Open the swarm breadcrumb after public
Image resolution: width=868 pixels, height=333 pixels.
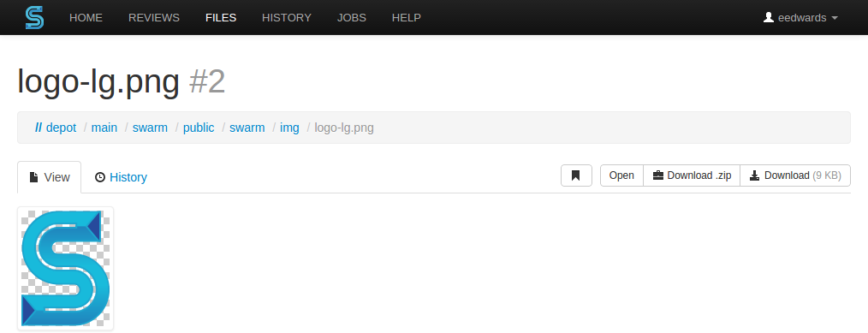[247, 128]
